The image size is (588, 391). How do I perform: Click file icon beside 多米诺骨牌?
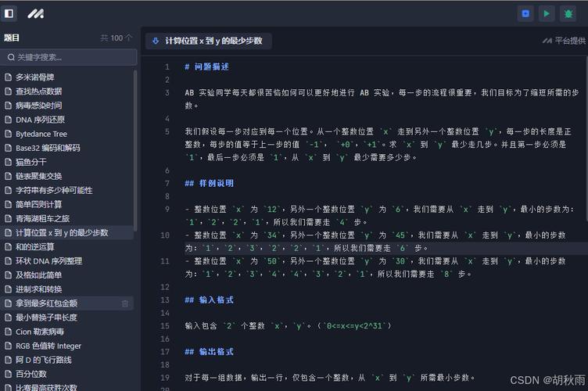(8, 77)
